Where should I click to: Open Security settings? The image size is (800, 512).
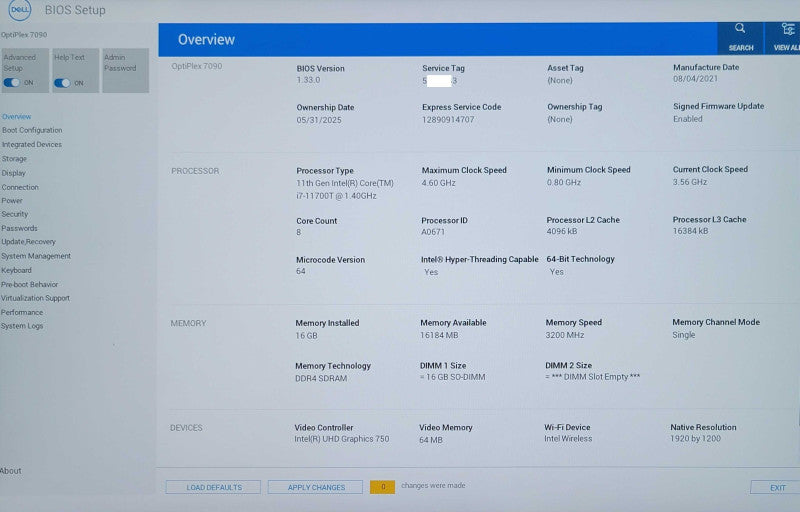pyautogui.click(x=14, y=214)
